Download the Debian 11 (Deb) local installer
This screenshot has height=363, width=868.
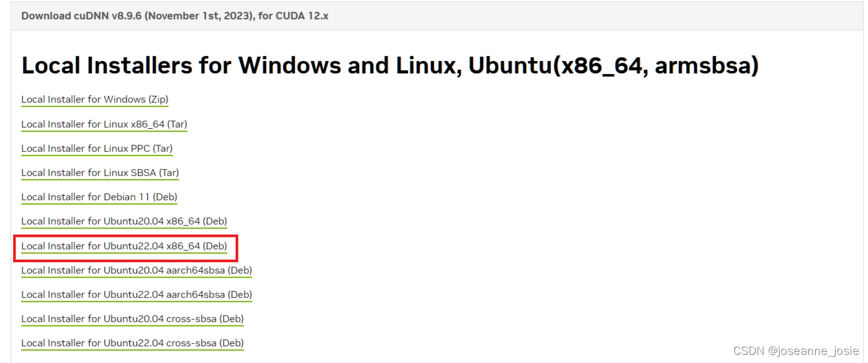[x=99, y=197]
